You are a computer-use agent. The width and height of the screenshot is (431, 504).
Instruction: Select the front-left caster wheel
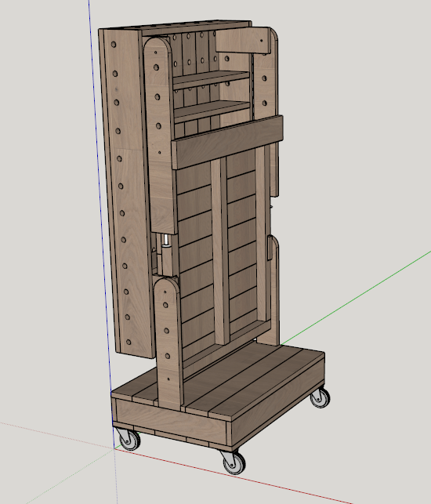(x=129, y=440)
